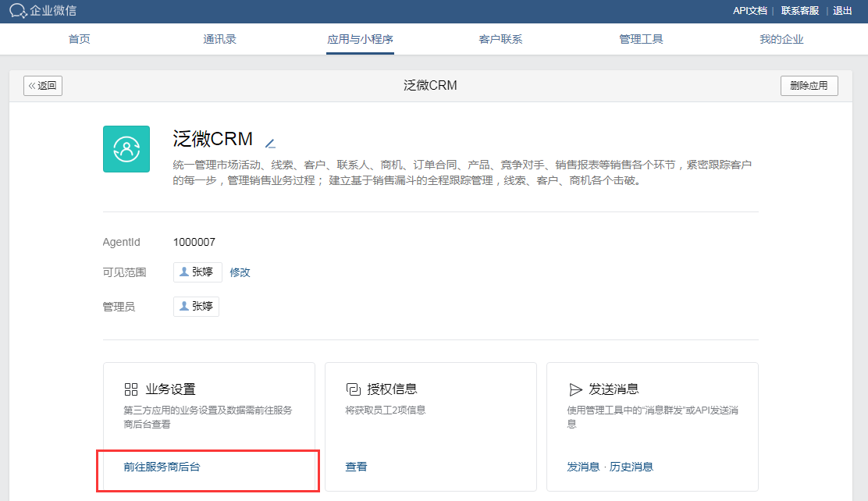This screenshot has height=501, width=868.
Task: Click the 发送消息 paper-plane icon
Action: click(x=576, y=389)
